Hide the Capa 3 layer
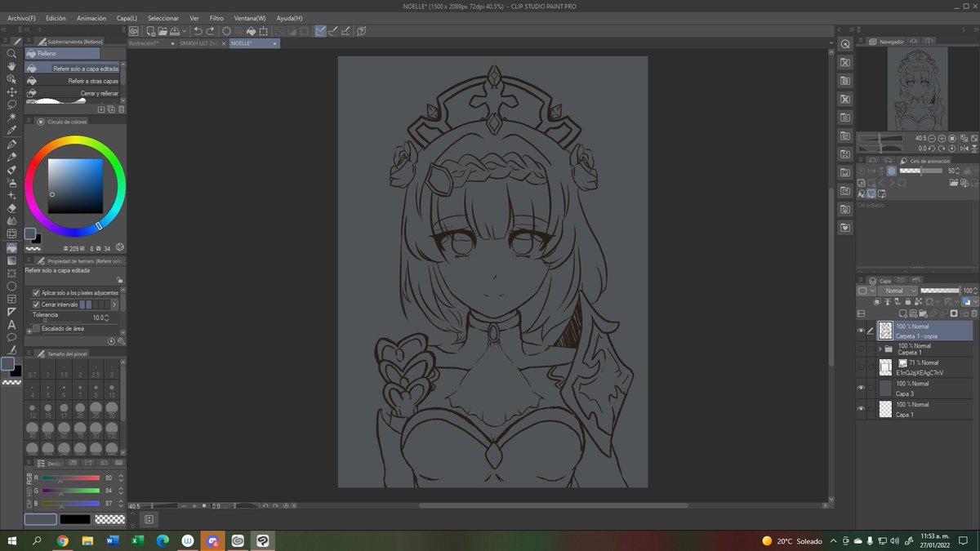The width and height of the screenshot is (980, 551). (x=861, y=388)
